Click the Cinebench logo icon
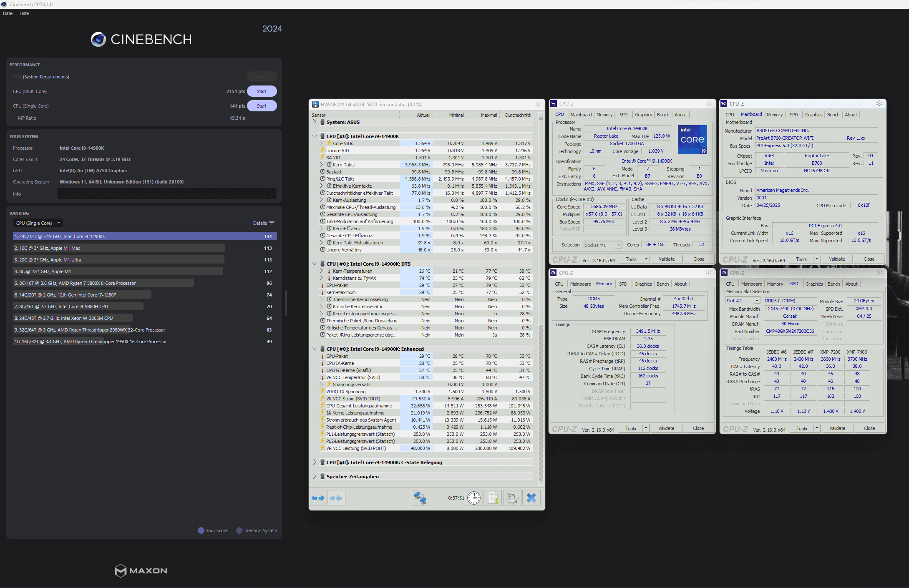This screenshot has width=909, height=588. 98,39
